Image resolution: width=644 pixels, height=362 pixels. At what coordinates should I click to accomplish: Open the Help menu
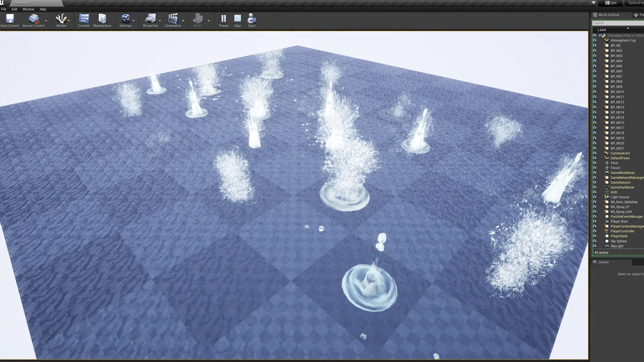43,9
